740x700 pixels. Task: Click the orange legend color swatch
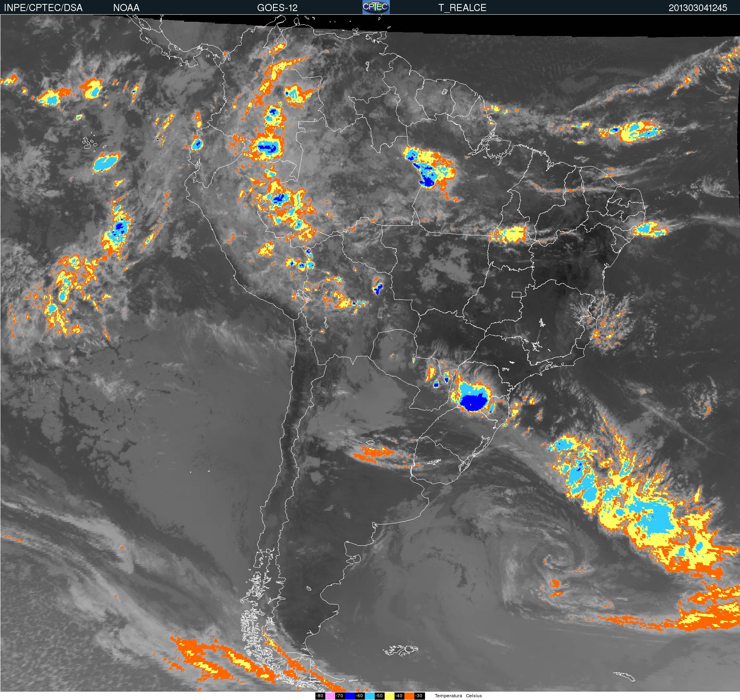409,696
